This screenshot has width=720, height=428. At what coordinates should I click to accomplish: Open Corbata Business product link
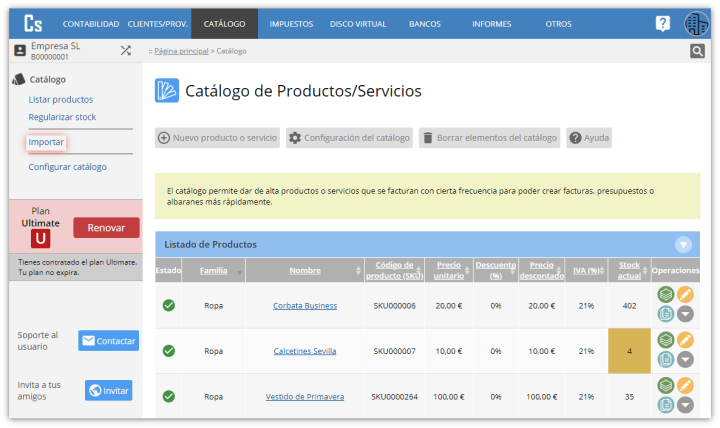[305, 305]
